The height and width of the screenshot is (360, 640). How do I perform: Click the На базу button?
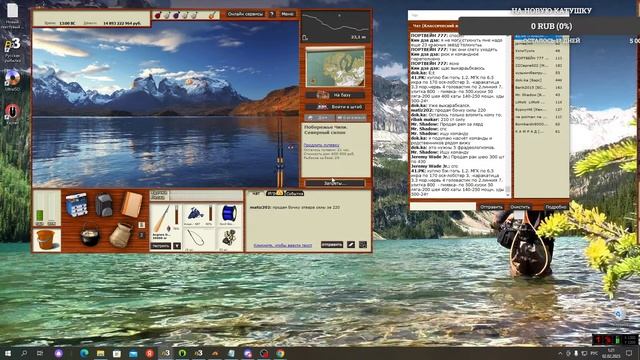(335, 95)
